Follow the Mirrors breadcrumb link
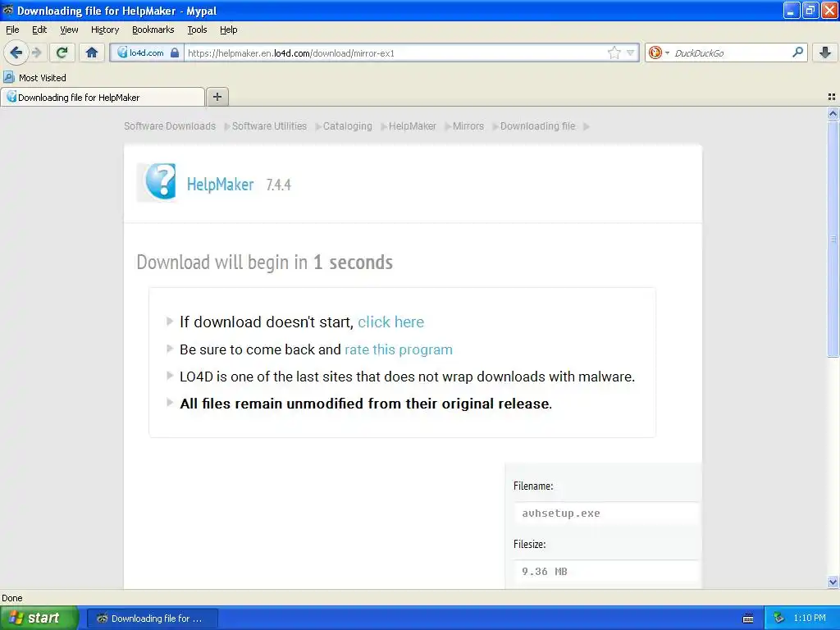 468,126
